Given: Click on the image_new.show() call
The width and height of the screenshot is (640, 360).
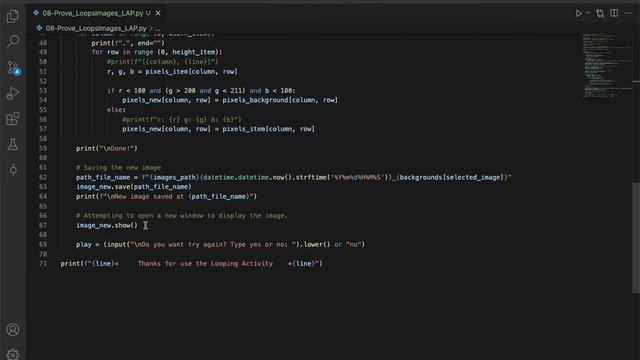Looking at the screenshot, I should 107,225.
